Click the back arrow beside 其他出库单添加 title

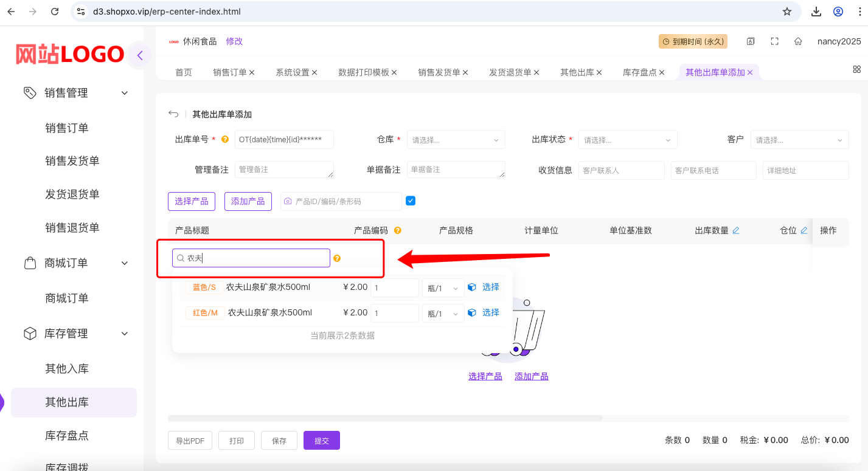(x=173, y=114)
